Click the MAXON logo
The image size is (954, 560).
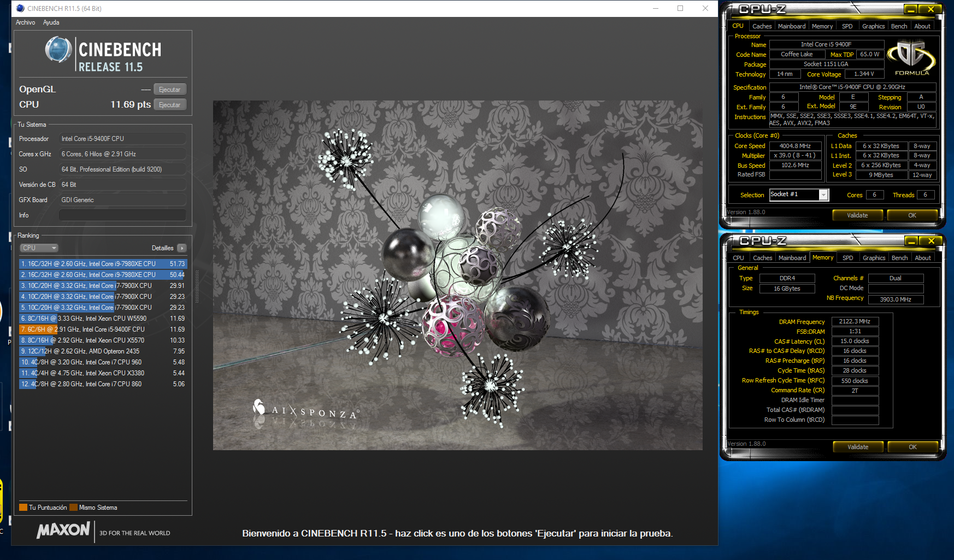(63, 530)
